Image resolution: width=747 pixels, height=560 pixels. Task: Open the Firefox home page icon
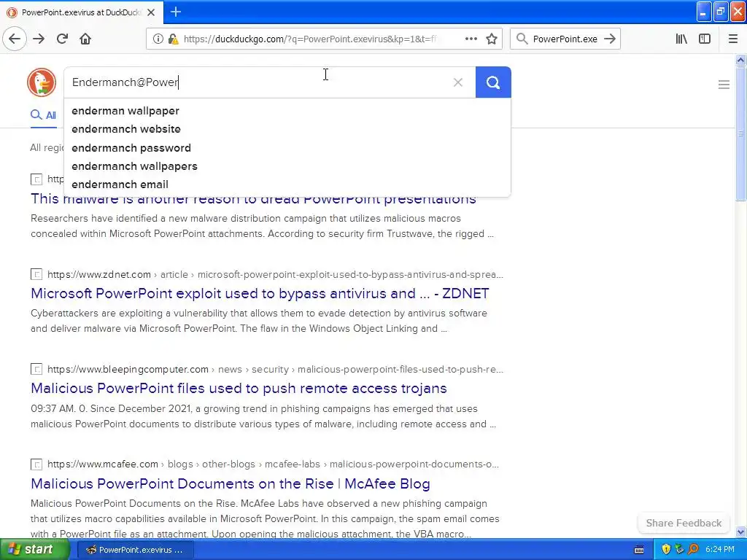tap(85, 39)
